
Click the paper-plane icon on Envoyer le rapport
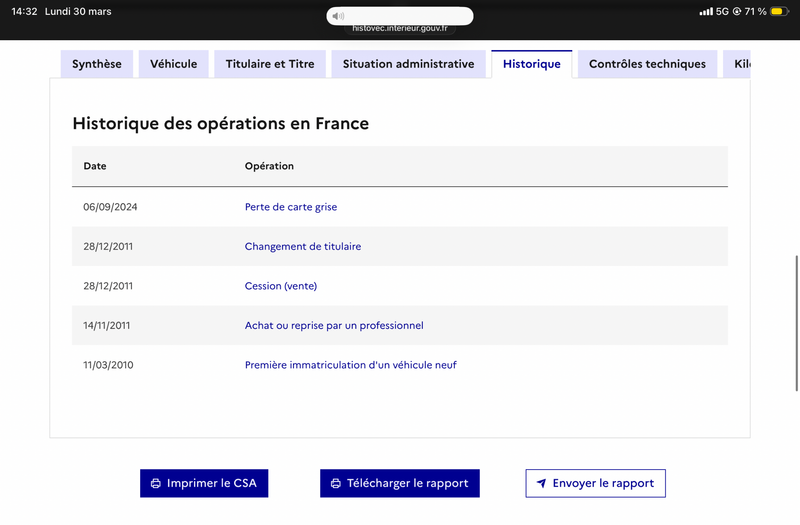click(541, 483)
